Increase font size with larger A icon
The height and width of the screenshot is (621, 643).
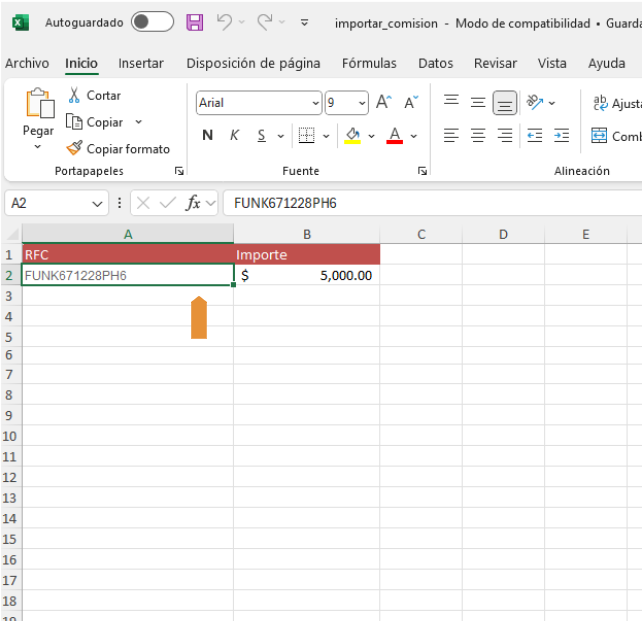point(383,102)
